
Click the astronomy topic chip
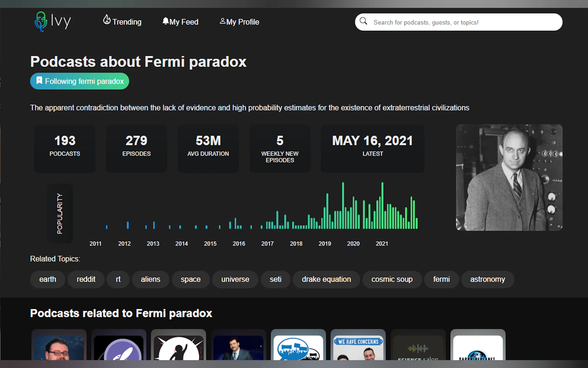[487, 279]
